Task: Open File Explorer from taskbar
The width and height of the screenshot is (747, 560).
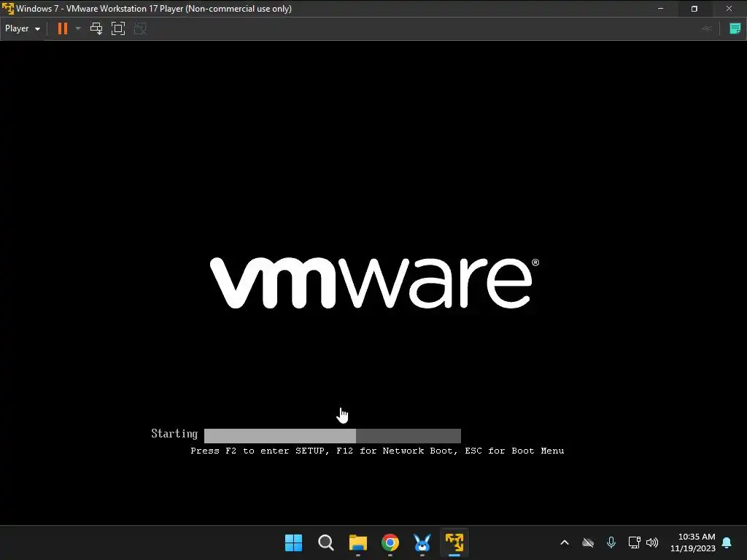Action: click(x=357, y=542)
